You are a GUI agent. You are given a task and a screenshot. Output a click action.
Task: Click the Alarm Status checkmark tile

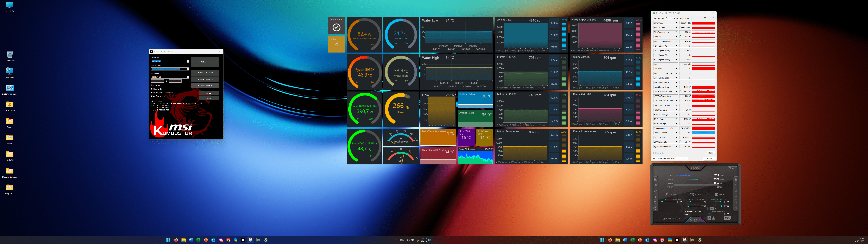[336, 26]
